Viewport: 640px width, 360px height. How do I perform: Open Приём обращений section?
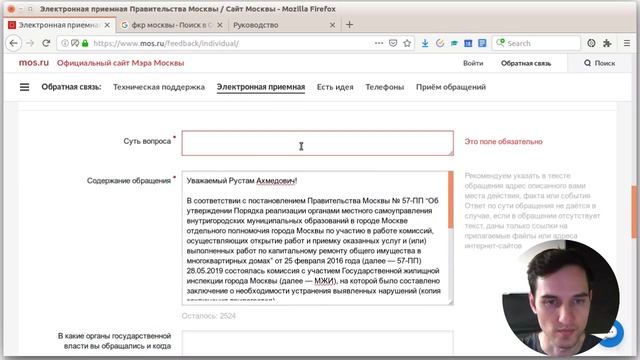(x=451, y=87)
